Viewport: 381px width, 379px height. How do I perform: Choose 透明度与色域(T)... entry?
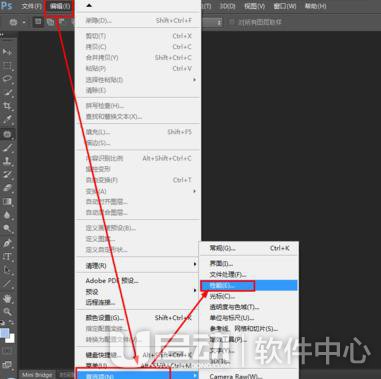[249, 307]
